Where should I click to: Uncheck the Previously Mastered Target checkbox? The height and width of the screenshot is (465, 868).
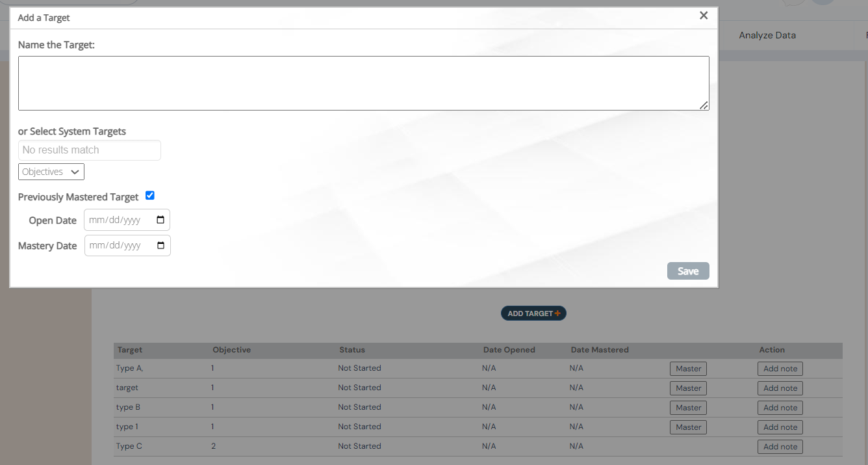(x=150, y=196)
